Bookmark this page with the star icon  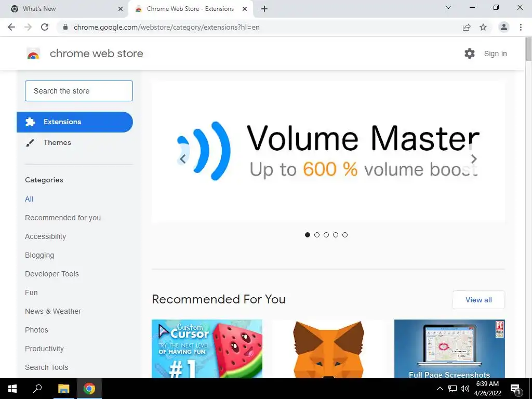click(483, 27)
